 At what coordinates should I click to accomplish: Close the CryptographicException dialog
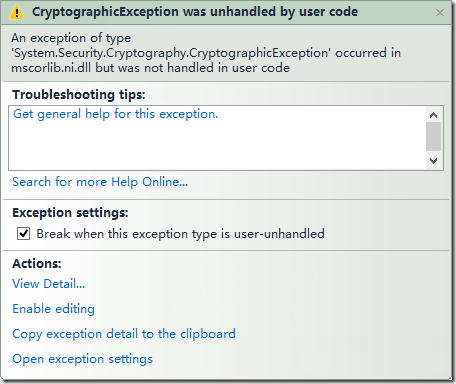(440, 13)
